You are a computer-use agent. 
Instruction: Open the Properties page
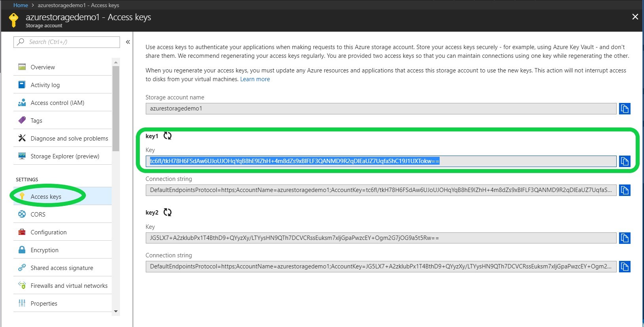tap(63, 303)
